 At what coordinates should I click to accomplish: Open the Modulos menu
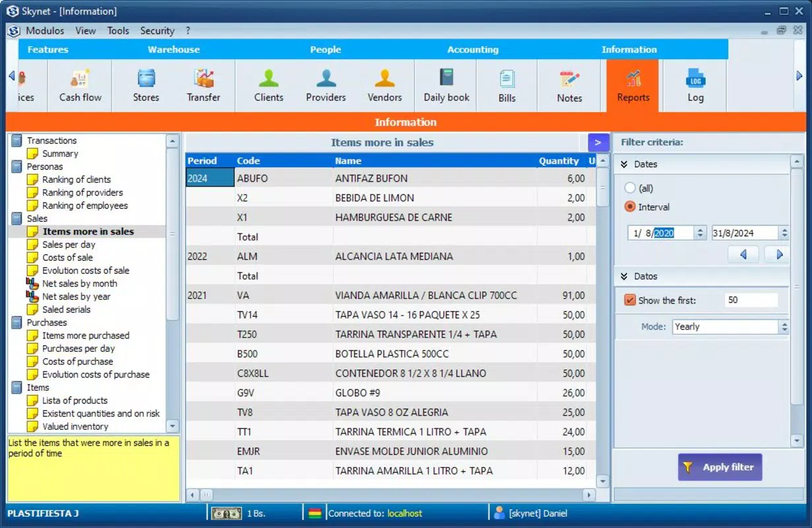45,31
